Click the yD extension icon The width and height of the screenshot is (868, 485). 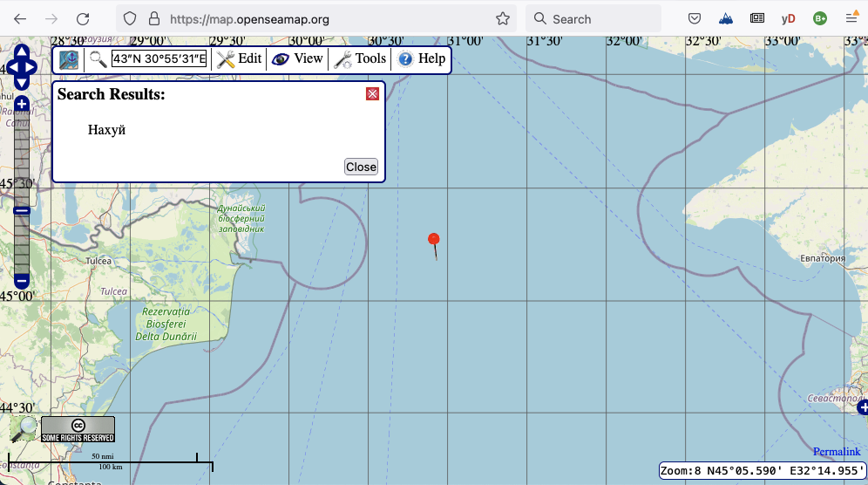click(789, 19)
